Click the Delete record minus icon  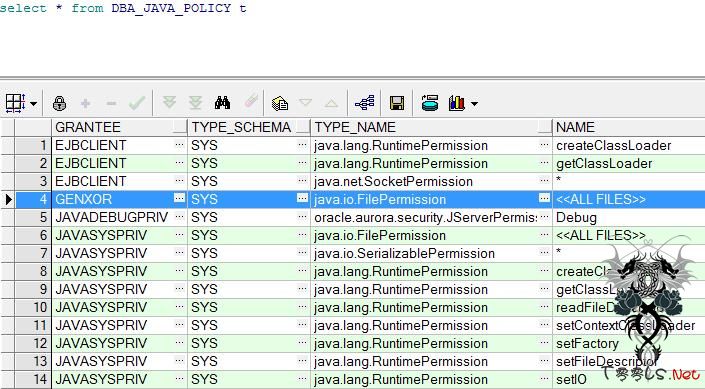pos(111,104)
